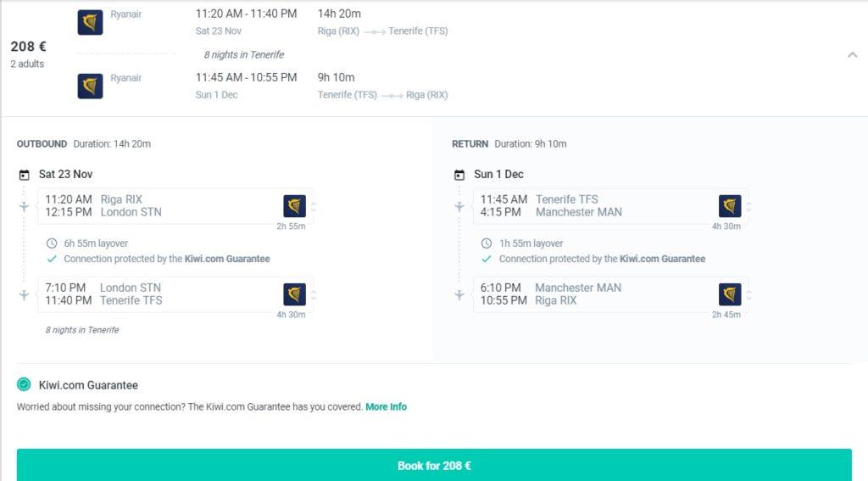Expand Tenerife TFS to Manchester MAN segment details
The height and width of the screenshot is (481, 868).
(749, 206)
